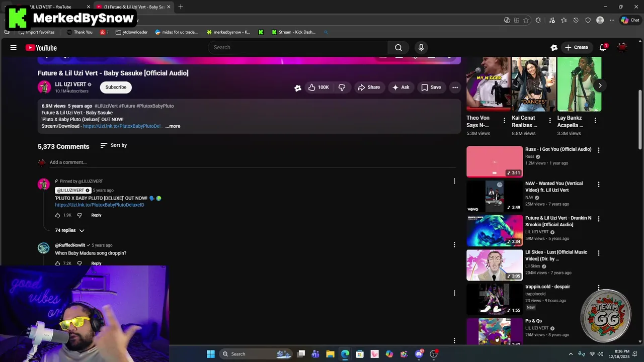Image resolution: width=644 pixels, height=362 pixels.
Task: Add page to favorites star icon
Action: coord(526,20)
